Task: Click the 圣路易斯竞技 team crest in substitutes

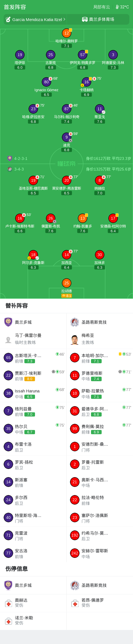Action: click(x=75, y=322)
